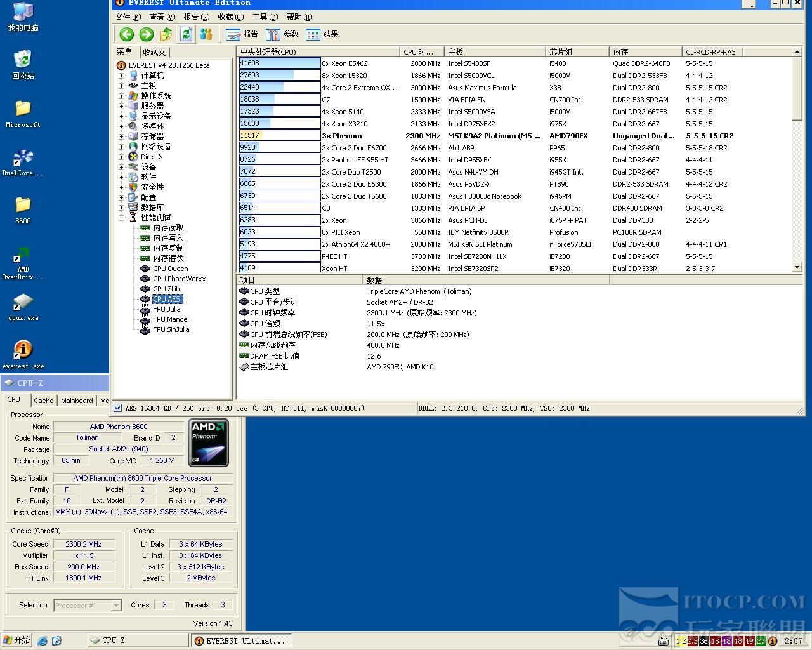Viewport: 812px width, 650px height.
Task: Sort by the 中央处理器(CPU) column header
Action: 318,51
